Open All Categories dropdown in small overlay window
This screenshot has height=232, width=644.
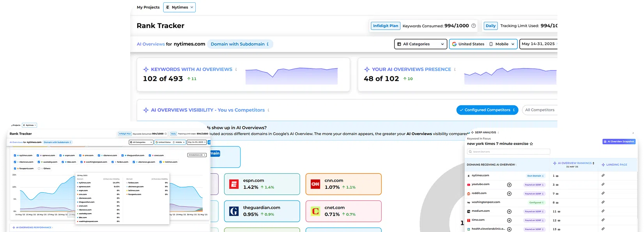point(141,142)
